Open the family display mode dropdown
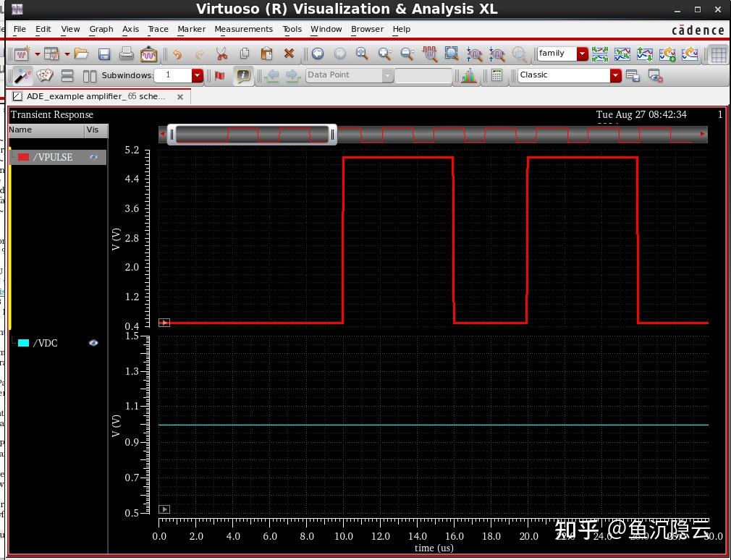 pyautogui.click(x=580, y=54)
